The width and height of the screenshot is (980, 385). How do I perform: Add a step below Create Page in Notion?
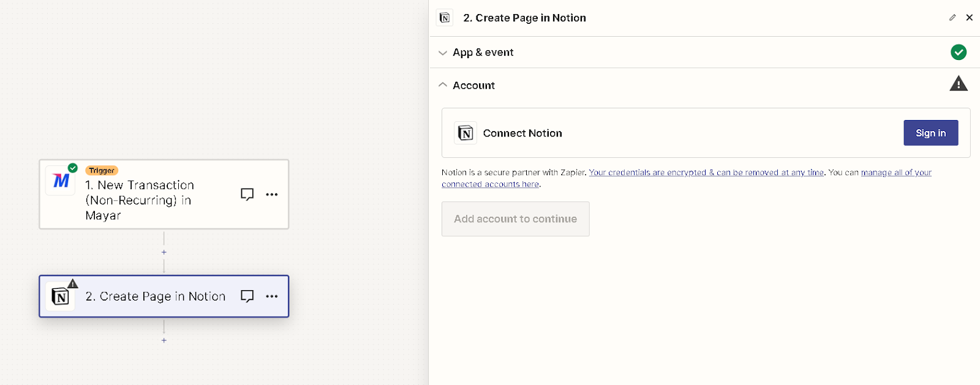pos(164,340)
